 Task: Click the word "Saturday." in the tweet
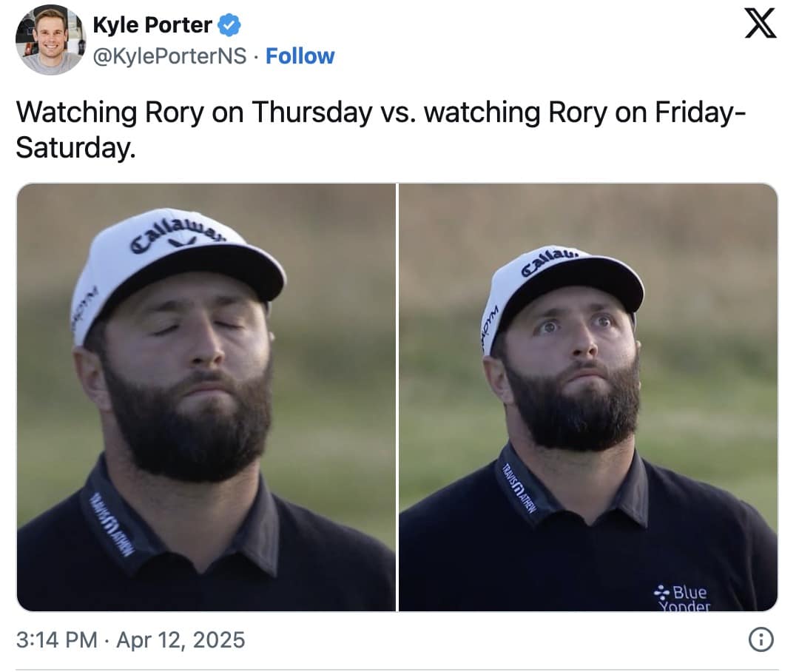(x=76, y=148)
